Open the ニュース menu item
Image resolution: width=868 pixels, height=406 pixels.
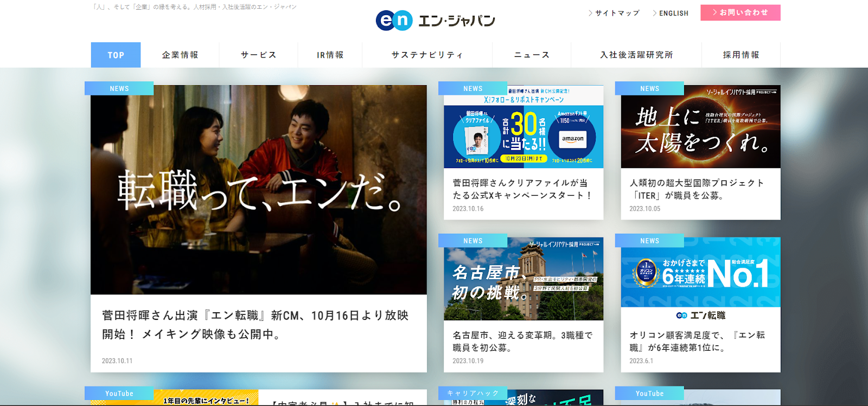532,55
